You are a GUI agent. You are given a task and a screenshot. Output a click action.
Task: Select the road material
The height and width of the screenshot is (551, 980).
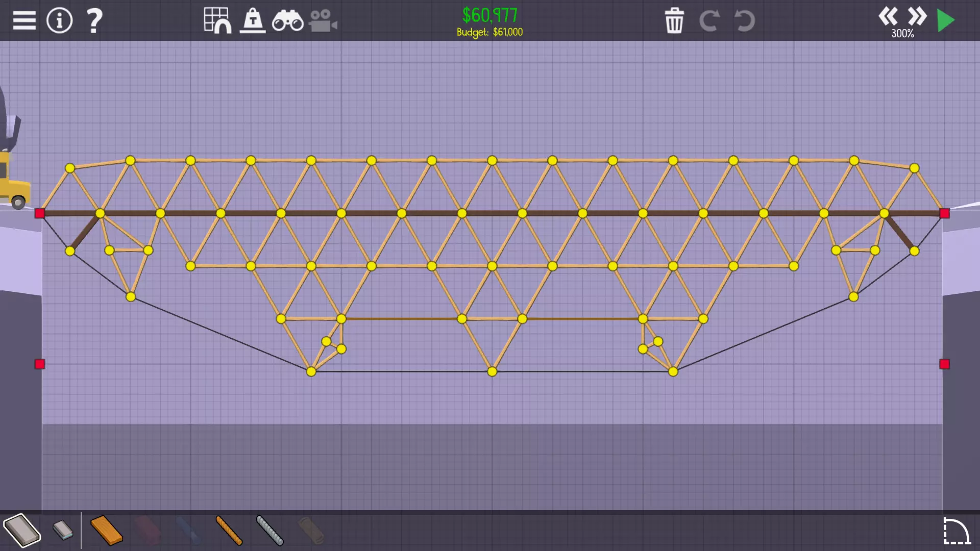(22, 531)
